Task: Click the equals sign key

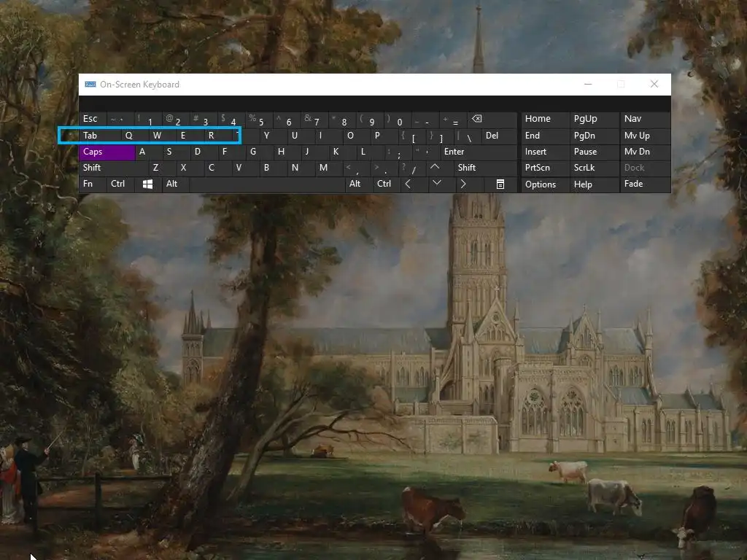Action: click(454, 119)
